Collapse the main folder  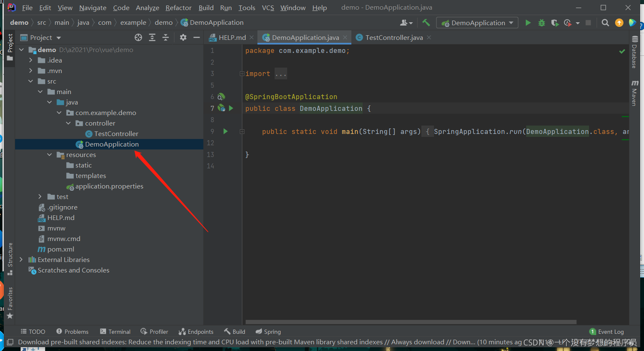(x=40, y=92)
